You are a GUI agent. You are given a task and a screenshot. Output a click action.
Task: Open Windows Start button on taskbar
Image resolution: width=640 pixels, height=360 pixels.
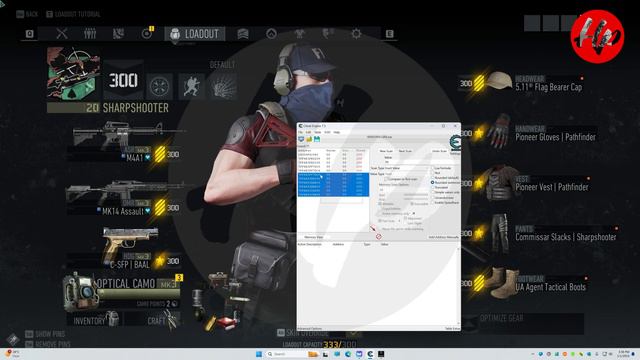click(x=258, y=354)
